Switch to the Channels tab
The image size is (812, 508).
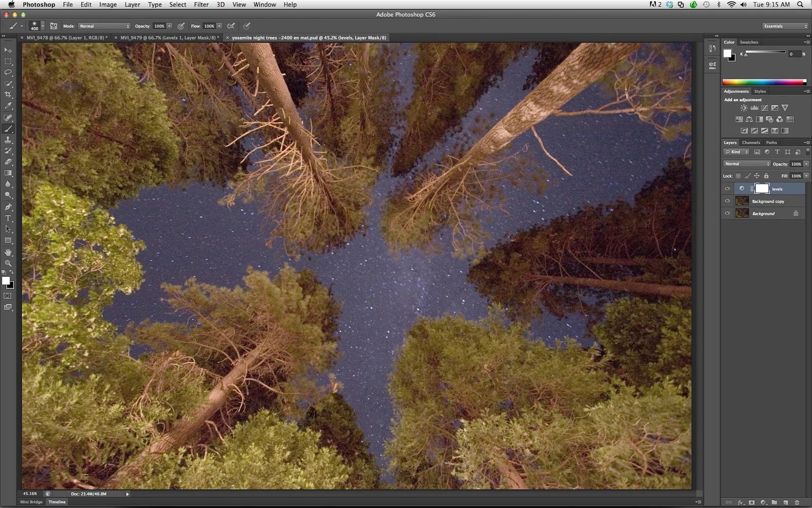(x=751, y=143)
